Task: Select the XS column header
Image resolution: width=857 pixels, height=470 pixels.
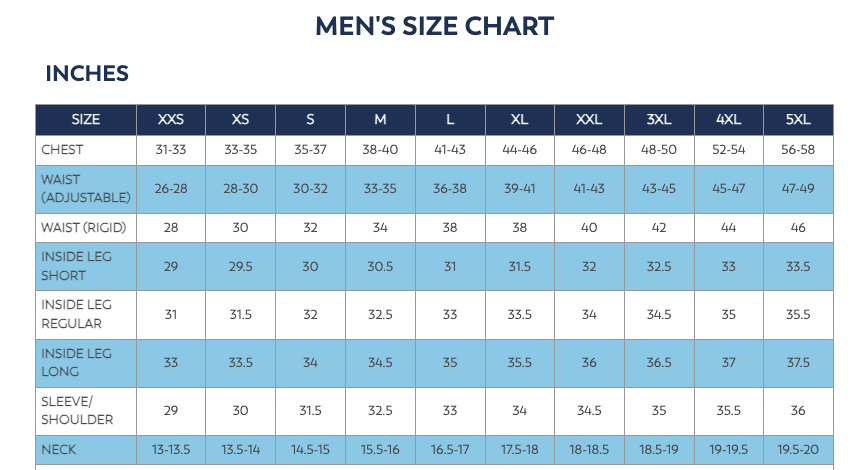Action: pos(240,120)
